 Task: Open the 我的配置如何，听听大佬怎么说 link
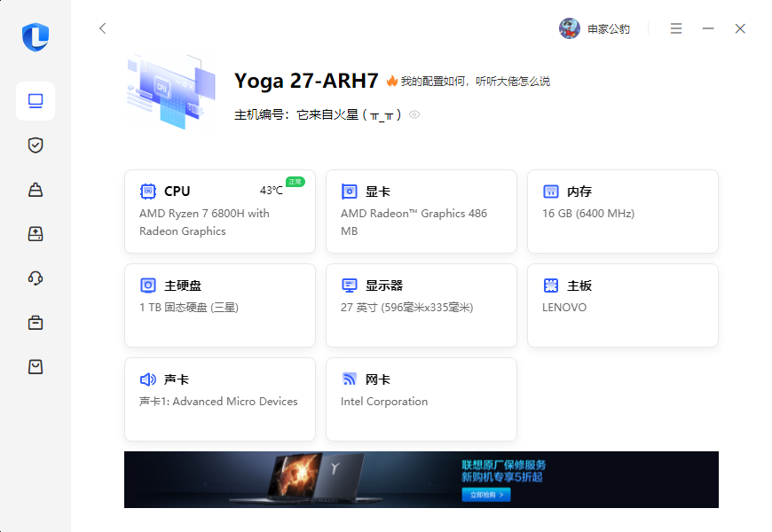click(475, 82)
